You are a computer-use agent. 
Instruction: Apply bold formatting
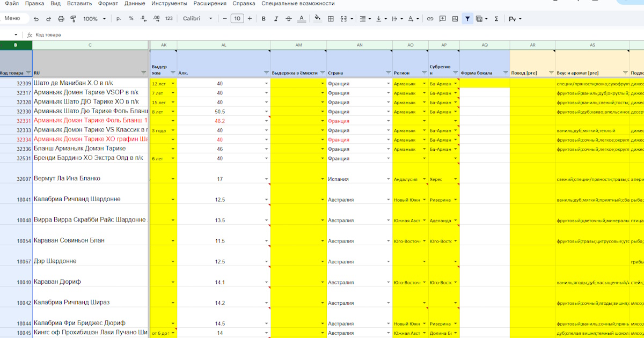pyautogui.click(x=264, y=19)
